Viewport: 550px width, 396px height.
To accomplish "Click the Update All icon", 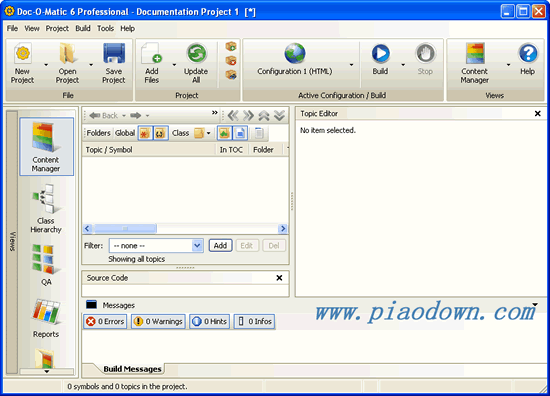I will click(x=196, y=54).
